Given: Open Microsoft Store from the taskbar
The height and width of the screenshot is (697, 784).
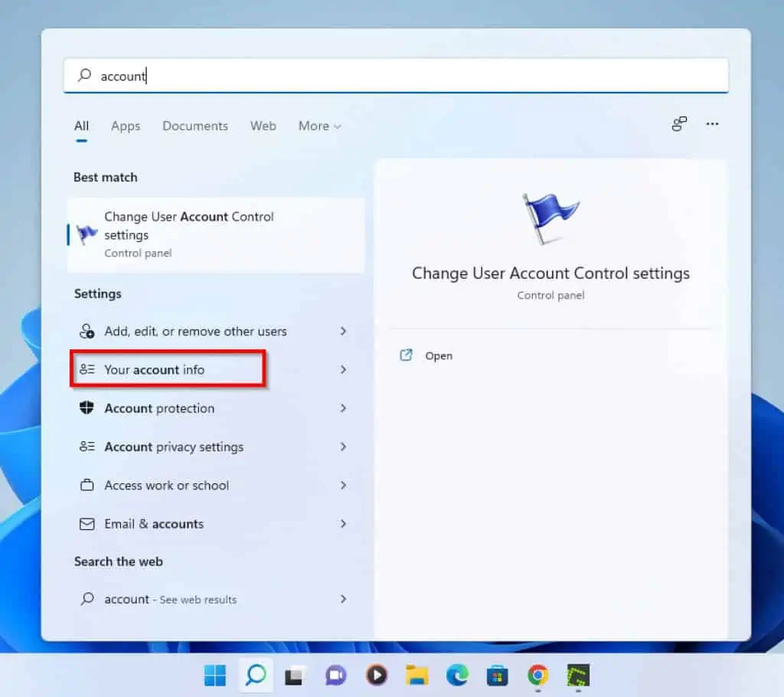Looking at the screenshot, I should click(498, 675).
